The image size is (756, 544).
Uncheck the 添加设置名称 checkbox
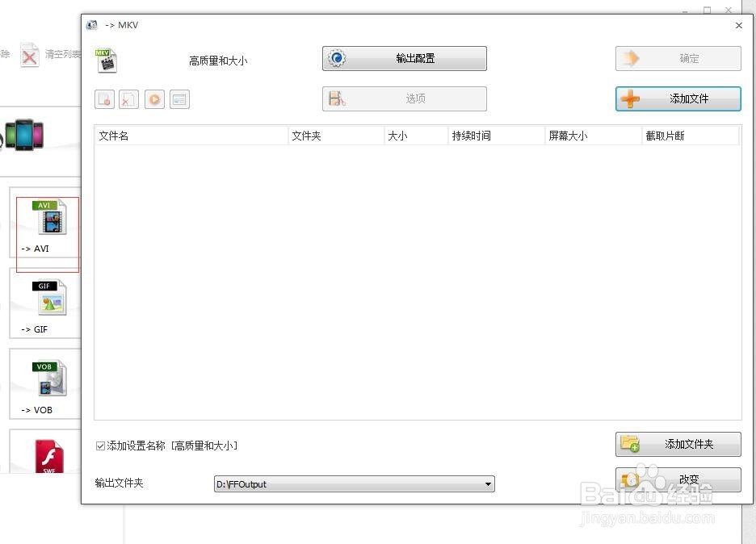point(100,446)
